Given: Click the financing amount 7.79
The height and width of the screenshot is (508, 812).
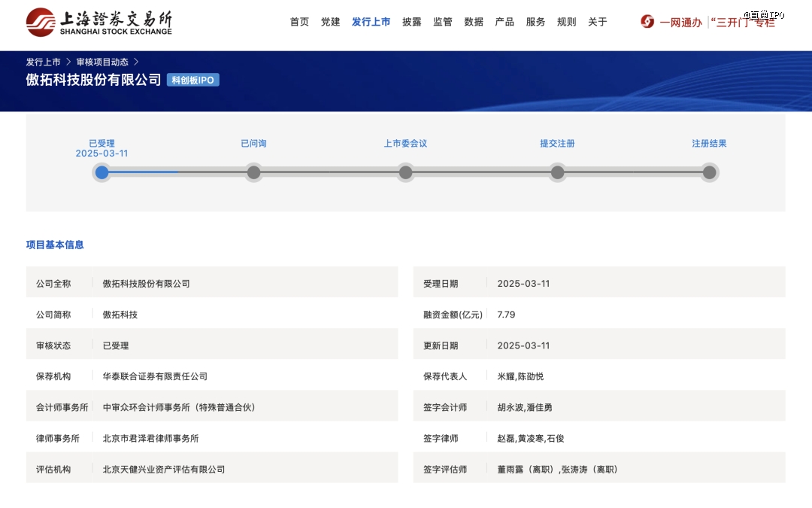Looking at the screenshot, I should click(x=506, y=315).
